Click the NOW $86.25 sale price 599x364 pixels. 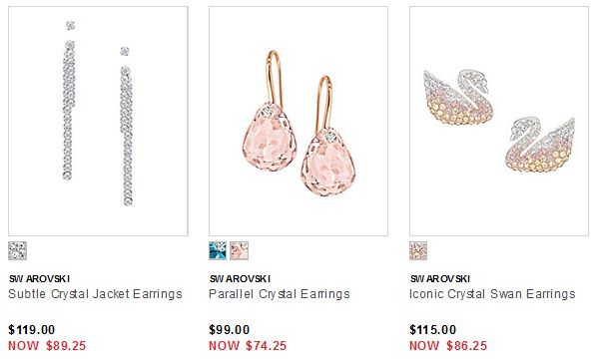click(448, 346)
